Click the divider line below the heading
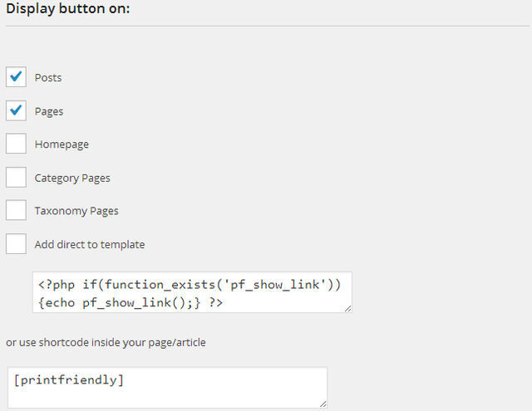532x411 pixels. click(x=266, y=26)
